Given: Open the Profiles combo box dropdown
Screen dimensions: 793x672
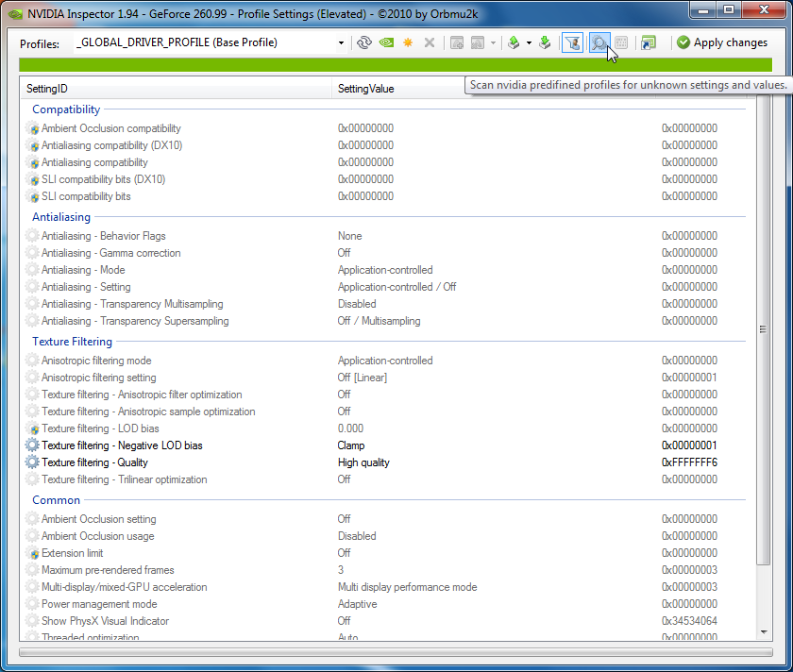Looking at the screenshot, I should pyautogui.click(x=341, y=43).
